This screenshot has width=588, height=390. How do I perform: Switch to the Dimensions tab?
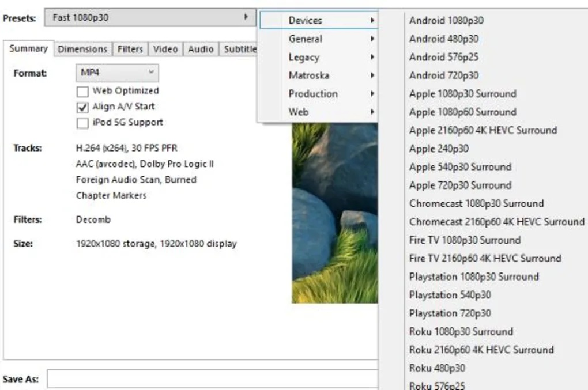[x=82, y=49]
